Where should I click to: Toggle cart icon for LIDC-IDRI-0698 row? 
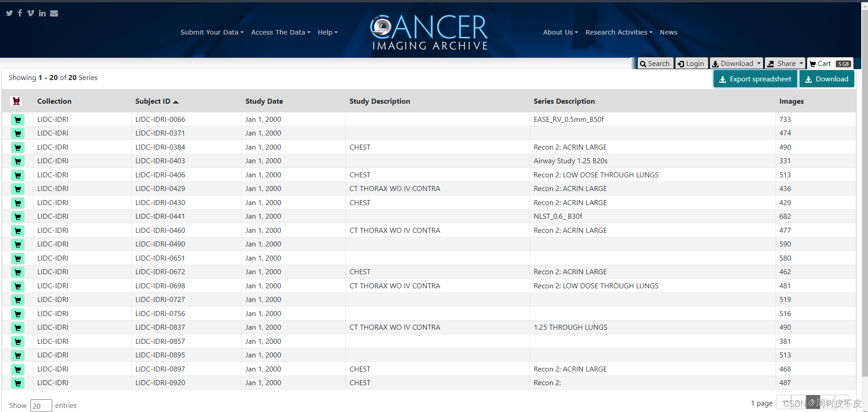point(18,286)
